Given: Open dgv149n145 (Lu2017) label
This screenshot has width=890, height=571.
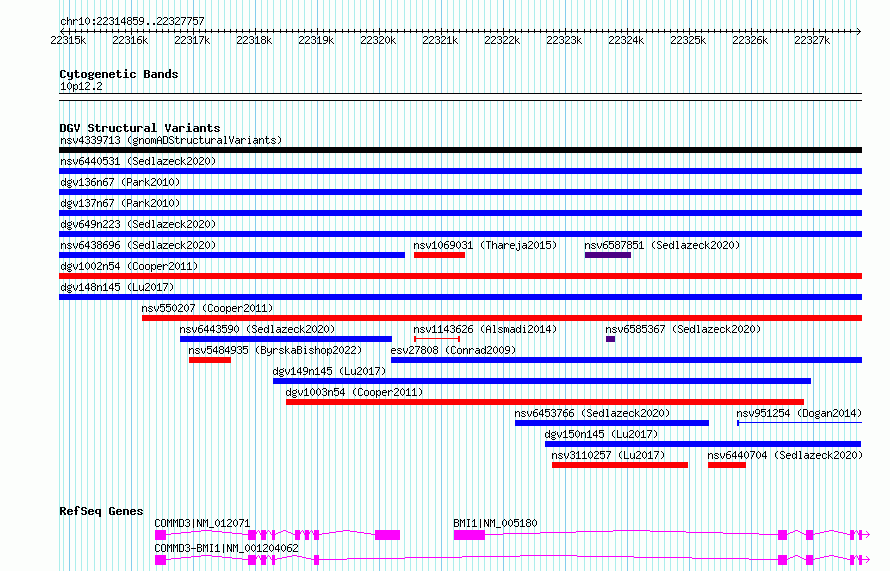Looking at the screenshot, I should pos(329,371).
